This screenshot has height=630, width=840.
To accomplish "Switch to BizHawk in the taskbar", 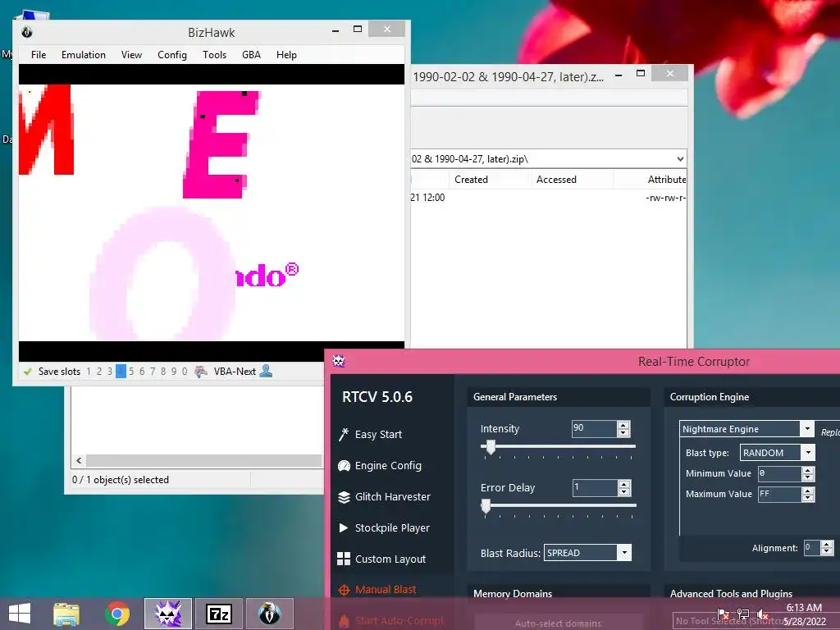I will (x=269, y=614).
